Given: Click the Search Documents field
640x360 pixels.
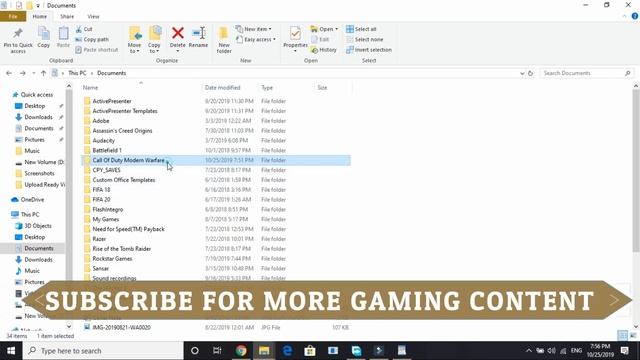Looking at the screenshot, I should tap(587, 73).
